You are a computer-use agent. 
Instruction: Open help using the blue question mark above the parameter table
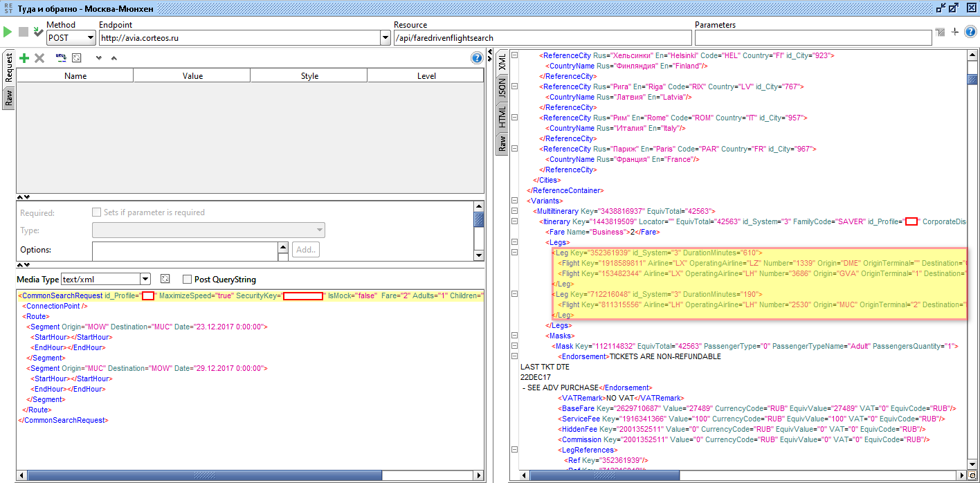point(476,58)
